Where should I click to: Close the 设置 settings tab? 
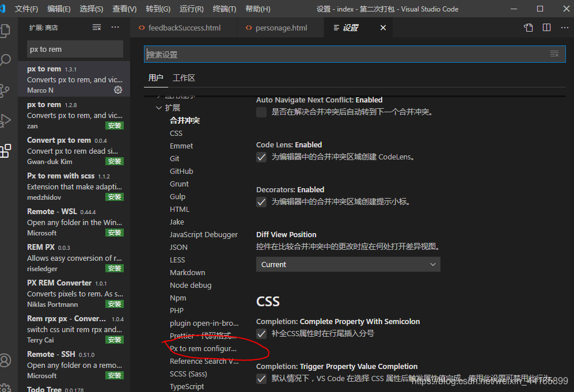tap(383, 28)
